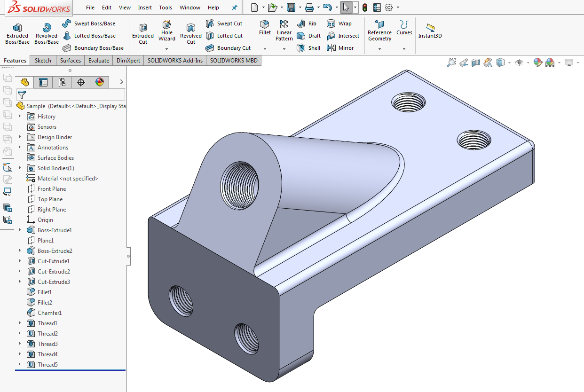584x392 pixels.
Task: Open the Reference Geometry tool
Action: click(379, 31)
